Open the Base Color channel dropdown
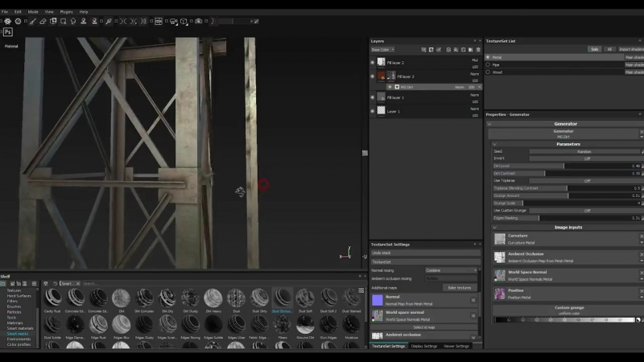Screen dimensions: 644x362 coord(383,50)
